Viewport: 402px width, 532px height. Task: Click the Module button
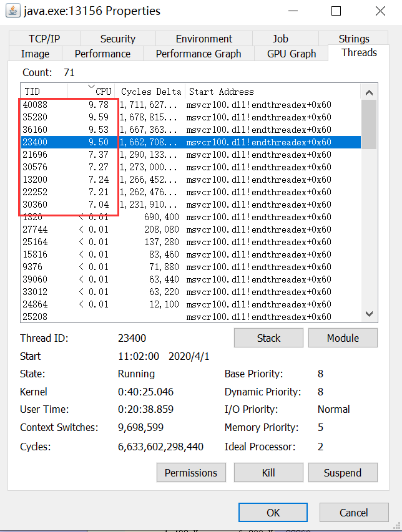(343, 337)
